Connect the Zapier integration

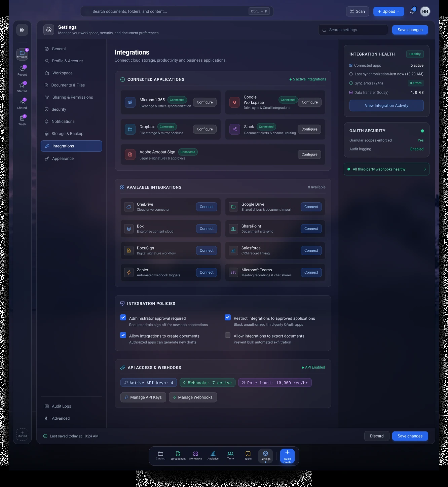[x=207, y=273]
